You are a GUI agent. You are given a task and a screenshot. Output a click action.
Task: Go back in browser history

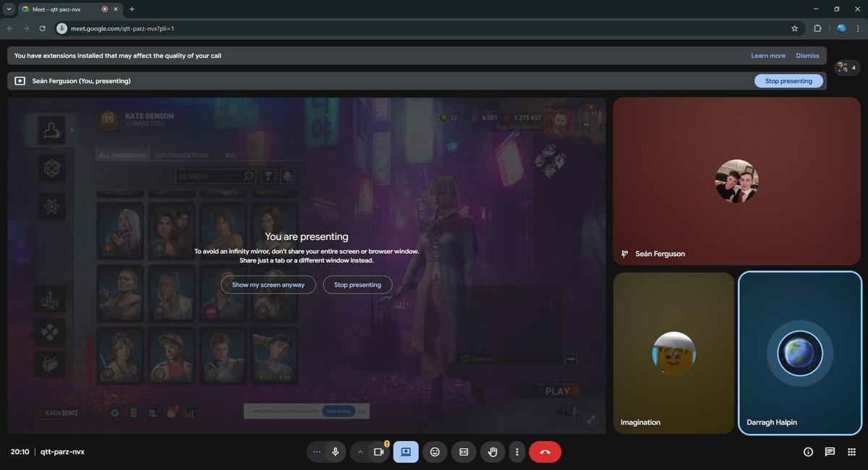click(9, 28)
